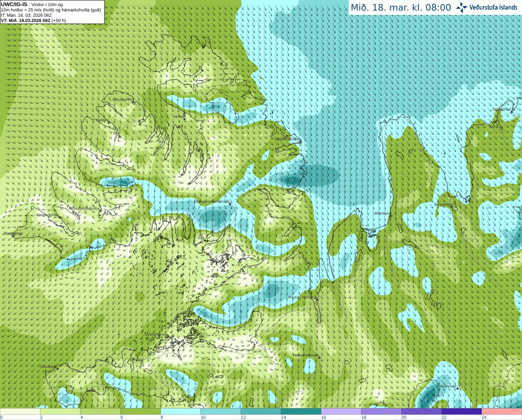
Task: Select the Bolungarvík station label
Action: tap(122, 99)
